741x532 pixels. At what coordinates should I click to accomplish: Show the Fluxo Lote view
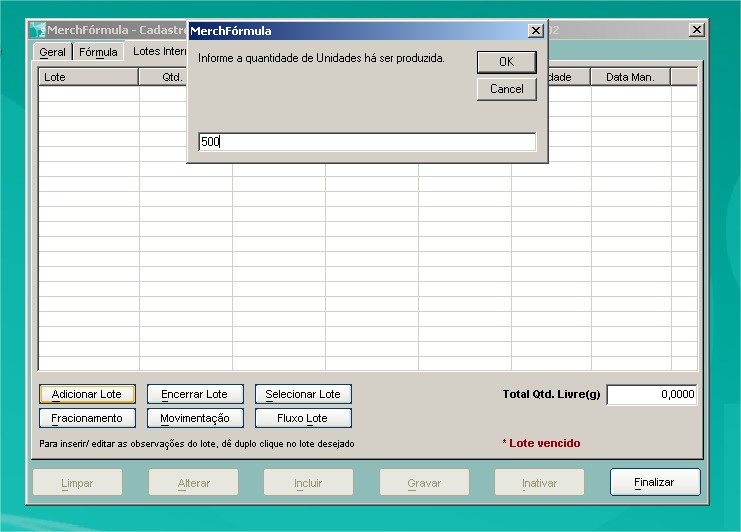pyautogui.click(x=302, y=418)
